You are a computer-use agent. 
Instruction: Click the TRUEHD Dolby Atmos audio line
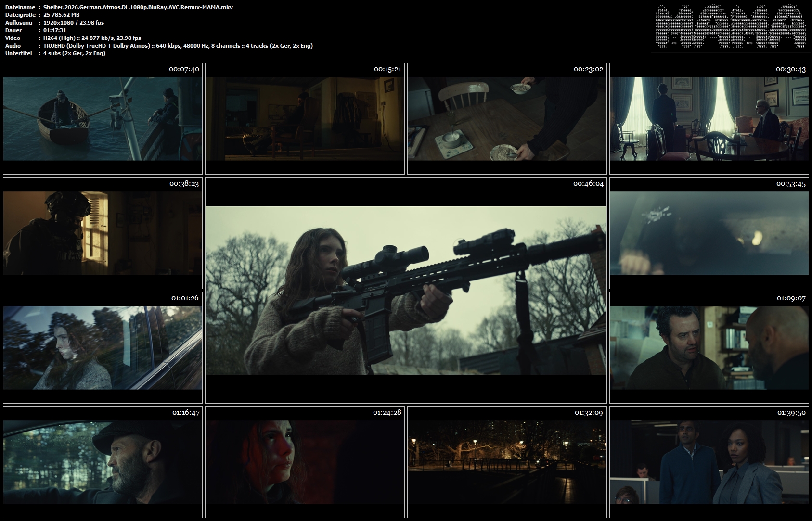pyautogui.click(x=178, y=46)
